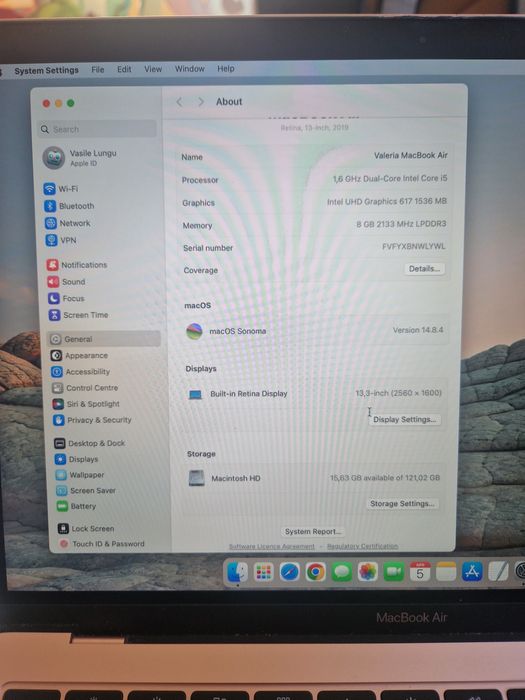This screenshot has height=700, width=525.
Task: Select General in the sidebar
Action: point(104,339)
